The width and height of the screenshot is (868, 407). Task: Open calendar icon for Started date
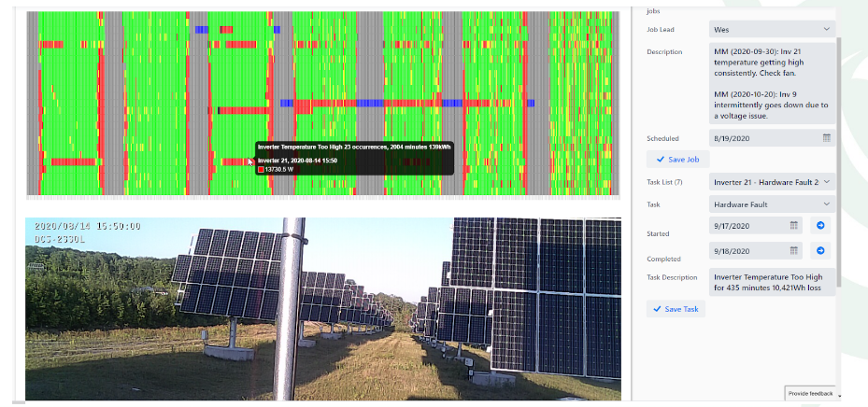(794, 225)
